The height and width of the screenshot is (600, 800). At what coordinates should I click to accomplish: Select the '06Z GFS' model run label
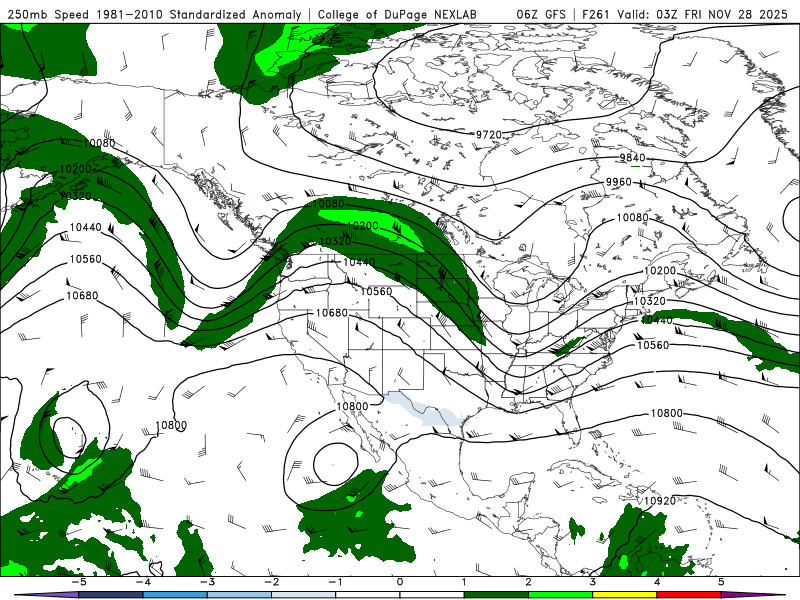tap(541, 14)
